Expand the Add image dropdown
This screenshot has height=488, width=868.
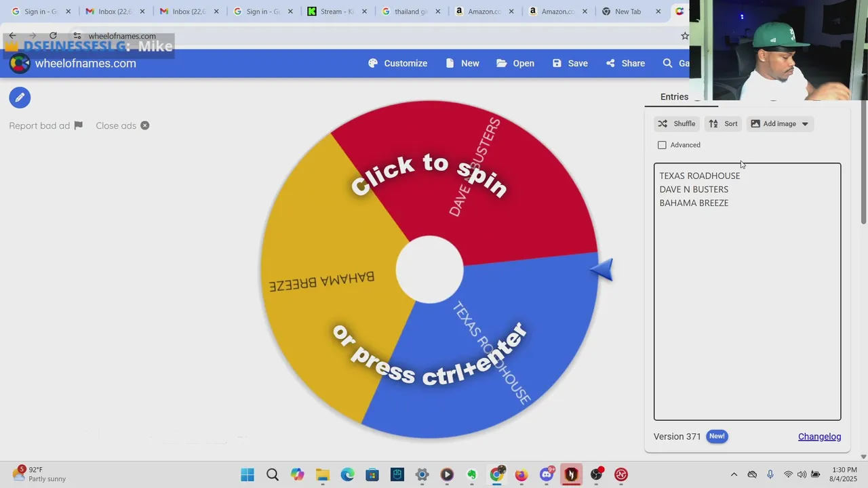(780, 123)
